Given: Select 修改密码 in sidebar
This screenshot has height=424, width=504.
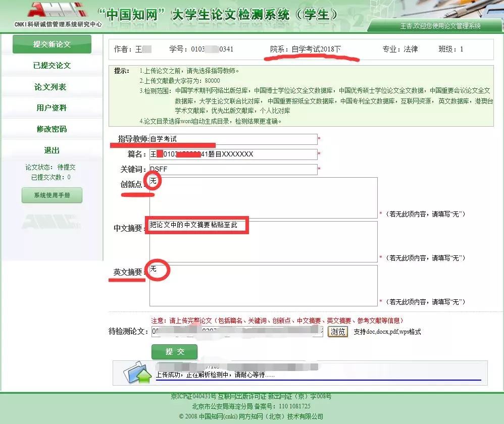Looking at the screenshot, I should tap(52, 129).
